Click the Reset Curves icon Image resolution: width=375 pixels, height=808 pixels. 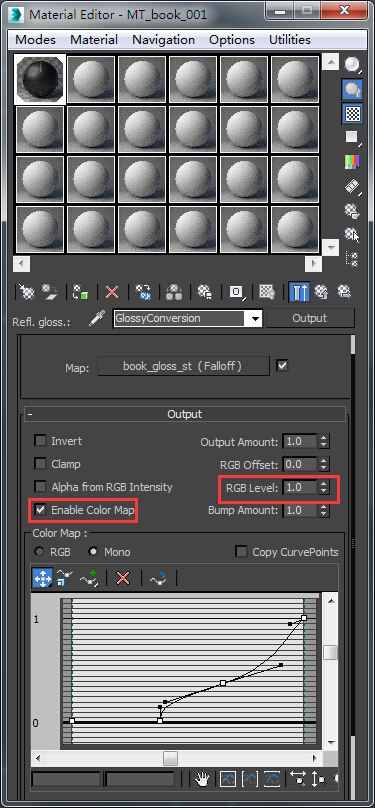[x=158, y=578]
